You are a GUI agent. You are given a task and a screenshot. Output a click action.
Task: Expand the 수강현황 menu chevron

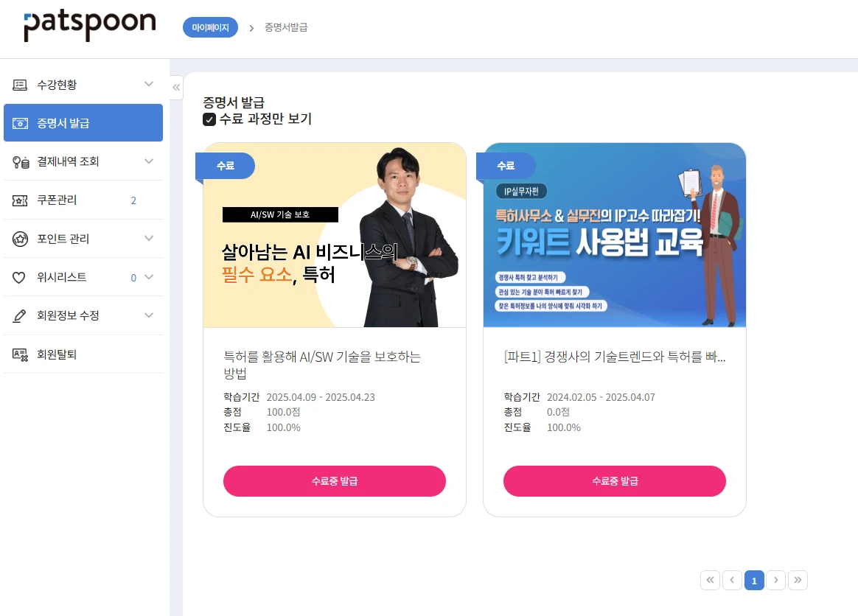(149, 84)
